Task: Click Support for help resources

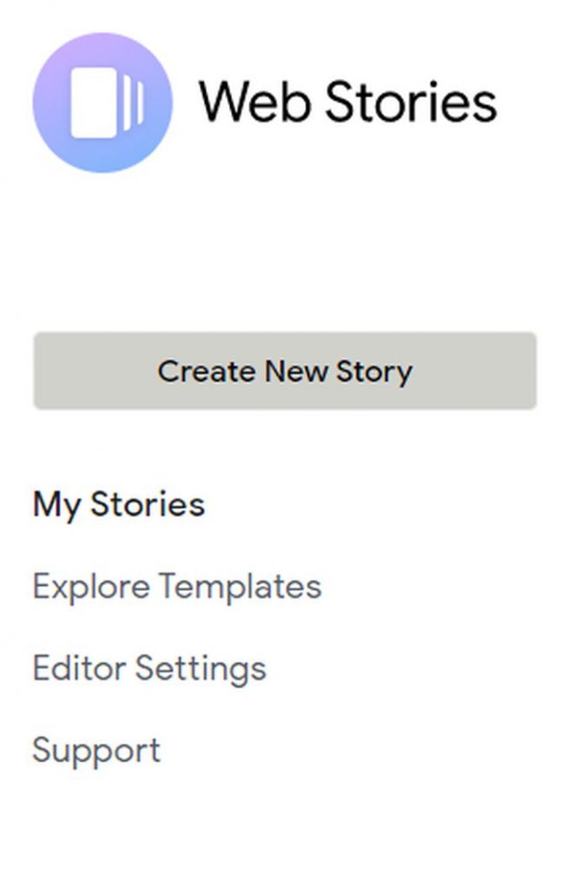Action: point(96,748)
